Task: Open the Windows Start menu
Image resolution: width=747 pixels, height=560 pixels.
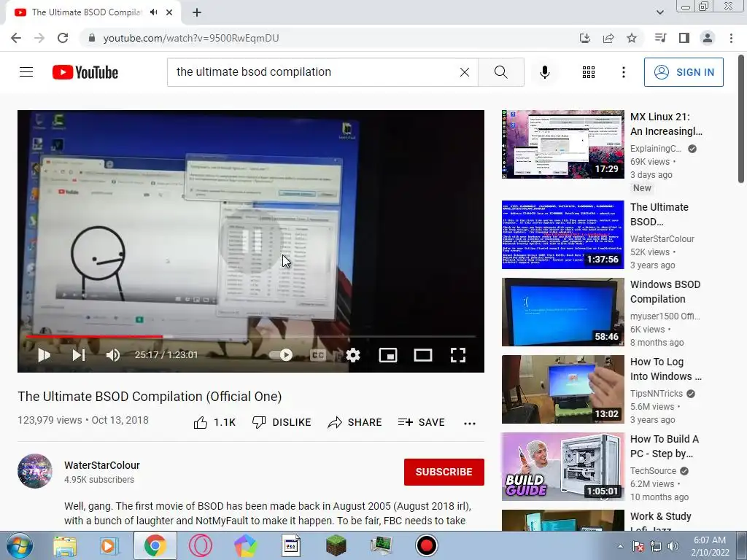Action: (19, 545)
